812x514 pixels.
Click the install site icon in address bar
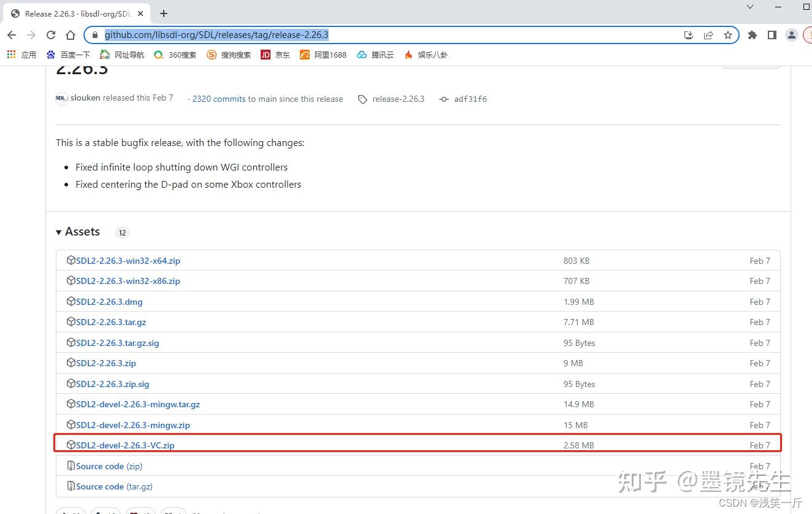click(688, 35)
